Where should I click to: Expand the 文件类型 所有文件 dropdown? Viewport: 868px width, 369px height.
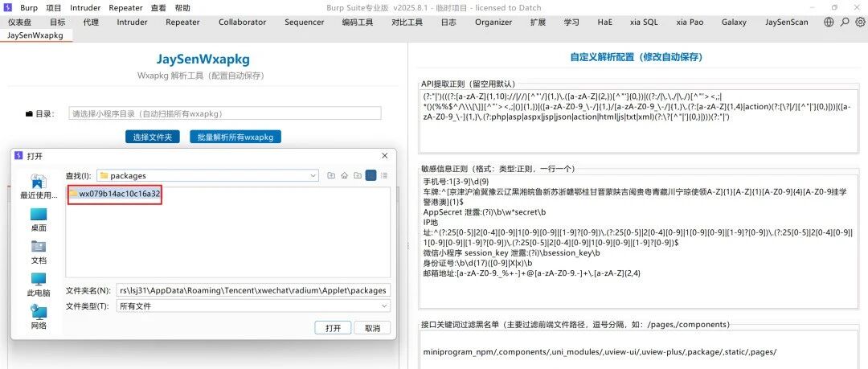384,305
